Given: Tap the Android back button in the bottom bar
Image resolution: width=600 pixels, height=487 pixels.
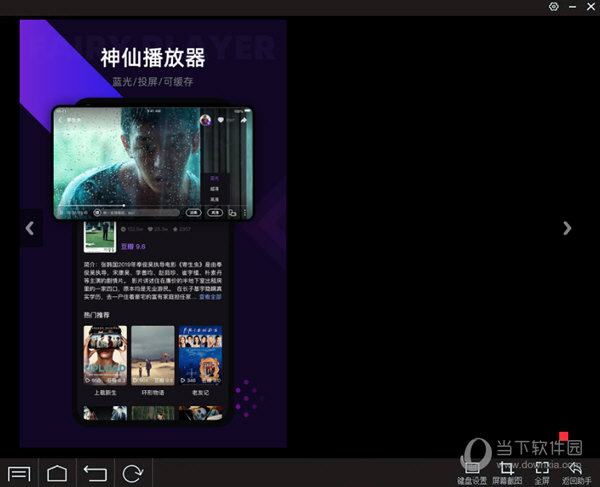Looking at the screenshot, I should pyautogui.click(x=95, y=474).
